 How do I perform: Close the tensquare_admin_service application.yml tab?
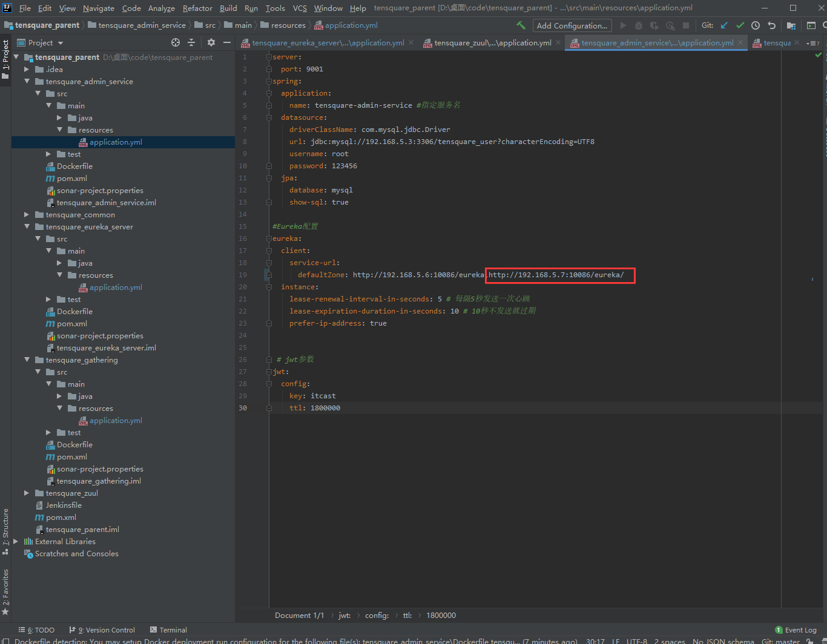point(740,43)
